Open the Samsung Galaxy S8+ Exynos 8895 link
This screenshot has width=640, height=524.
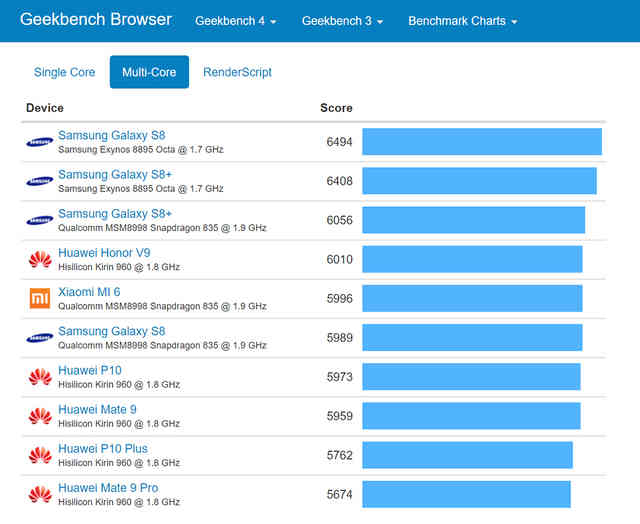click(x=115, y=174)
